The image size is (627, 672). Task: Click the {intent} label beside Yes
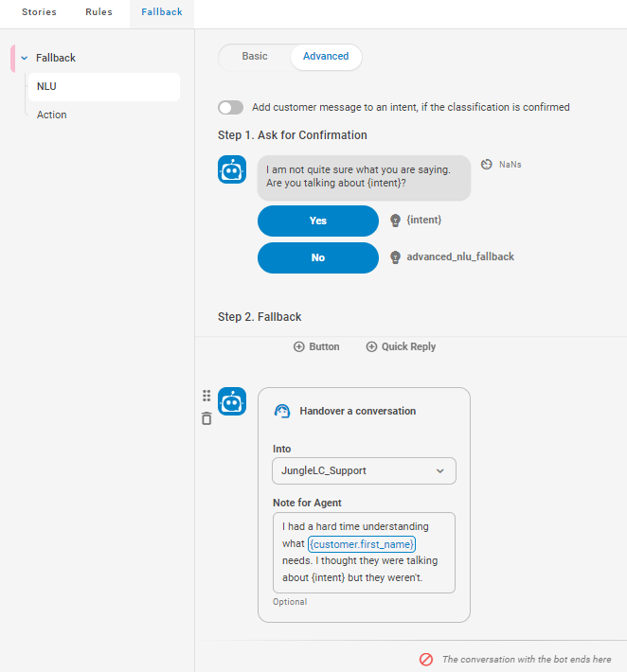423,220
